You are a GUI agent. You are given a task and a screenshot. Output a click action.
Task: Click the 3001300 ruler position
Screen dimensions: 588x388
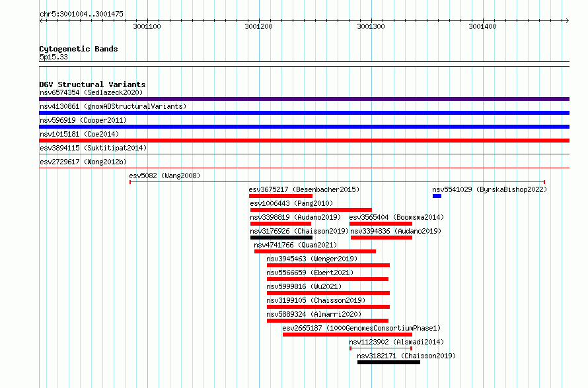coord(371,26)
